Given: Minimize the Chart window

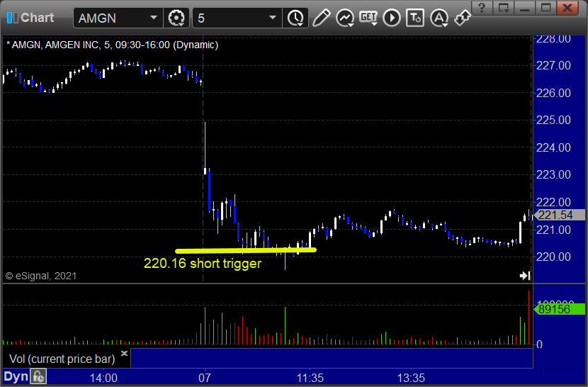Looking at the screenshot, I should tap(525, 8).
